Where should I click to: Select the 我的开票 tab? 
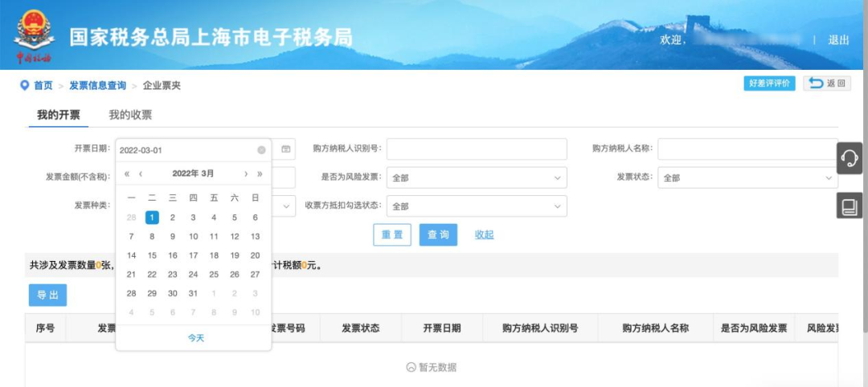[x=58, y=115]
